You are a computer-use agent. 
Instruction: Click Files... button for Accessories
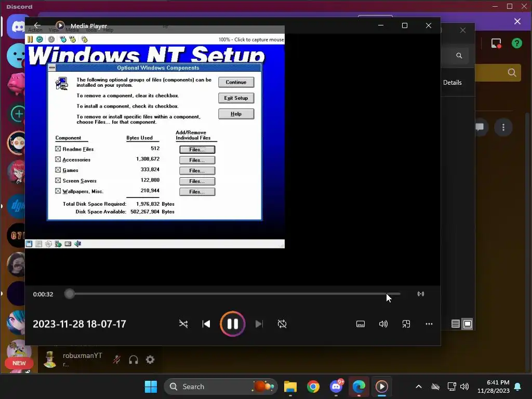(197, 160)
